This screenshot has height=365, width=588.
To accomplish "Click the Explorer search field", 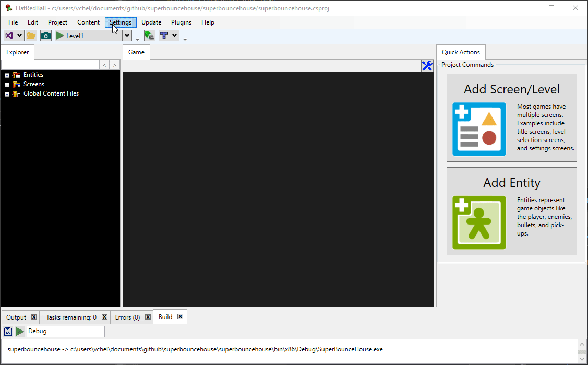I will coord(50,65).
